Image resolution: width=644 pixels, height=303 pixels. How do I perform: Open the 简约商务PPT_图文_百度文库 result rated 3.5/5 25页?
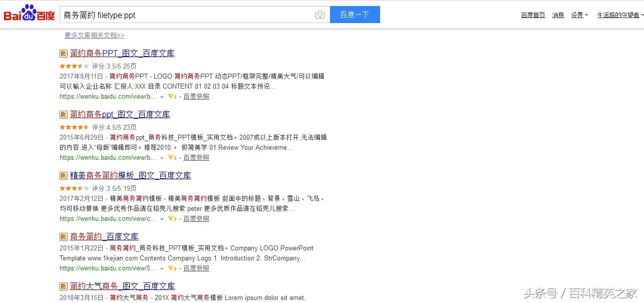click(x=122, y=53)
